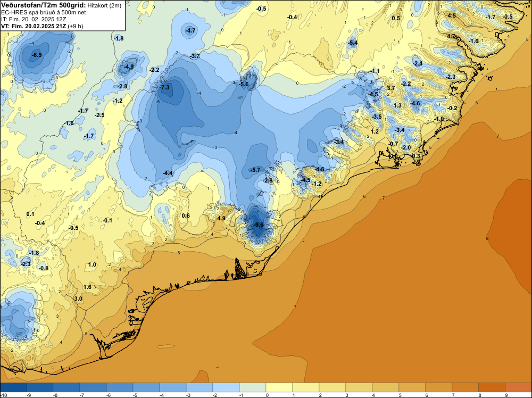
Task: Click the -4.9 temperature label
Action: coord(129,67)
